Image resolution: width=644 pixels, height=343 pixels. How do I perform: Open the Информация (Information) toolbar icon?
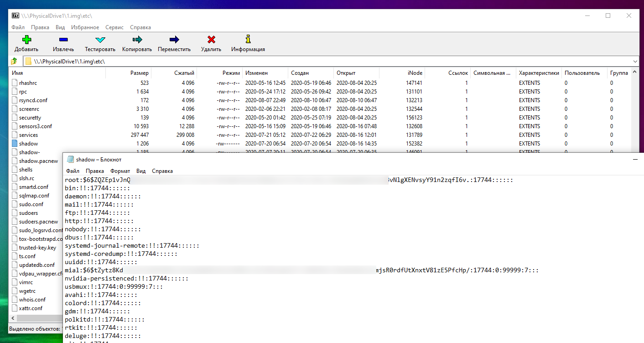(248, 40)
